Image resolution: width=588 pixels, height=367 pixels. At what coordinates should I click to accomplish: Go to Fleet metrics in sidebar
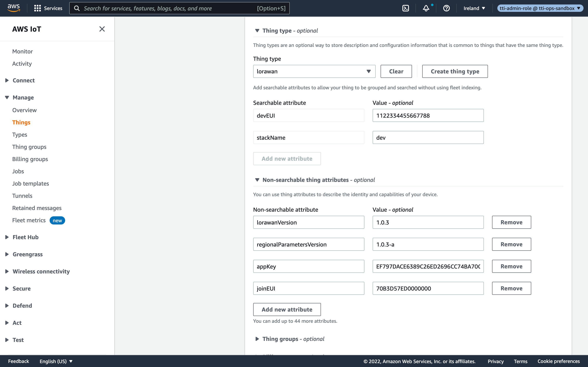pyautogui.click(x=29, y=220)
